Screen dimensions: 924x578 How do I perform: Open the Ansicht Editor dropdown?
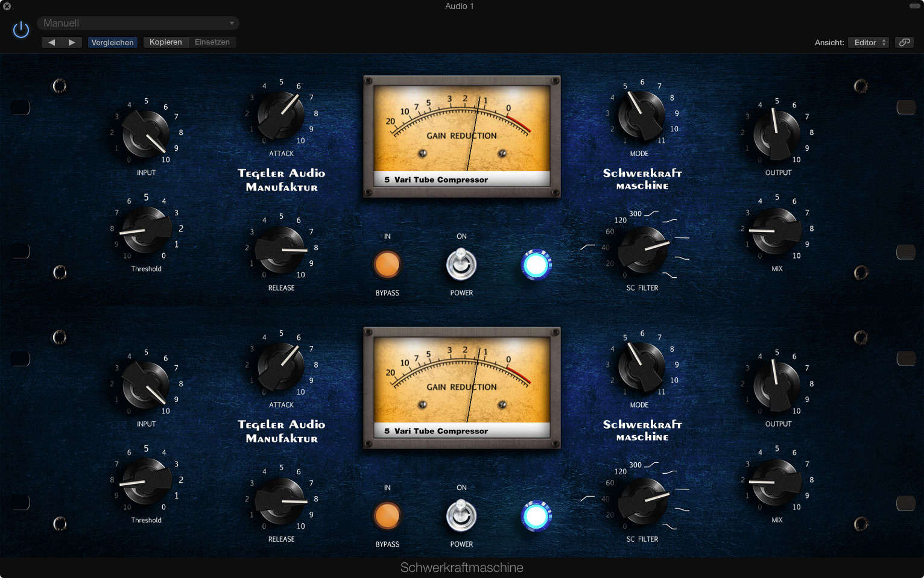[868, 42]
